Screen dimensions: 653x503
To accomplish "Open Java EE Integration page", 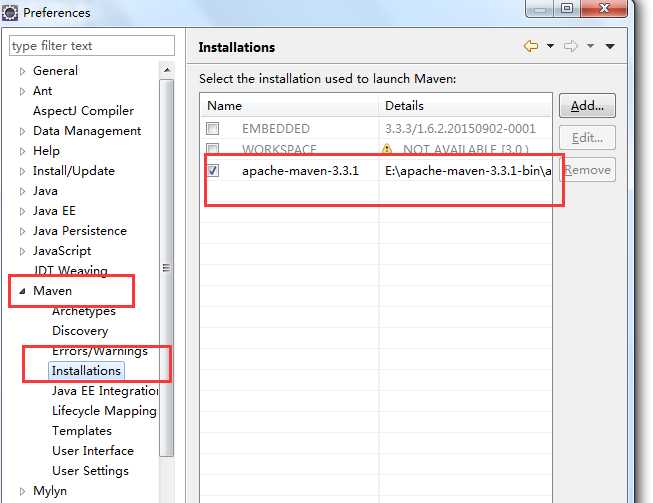I will [105, 391].
